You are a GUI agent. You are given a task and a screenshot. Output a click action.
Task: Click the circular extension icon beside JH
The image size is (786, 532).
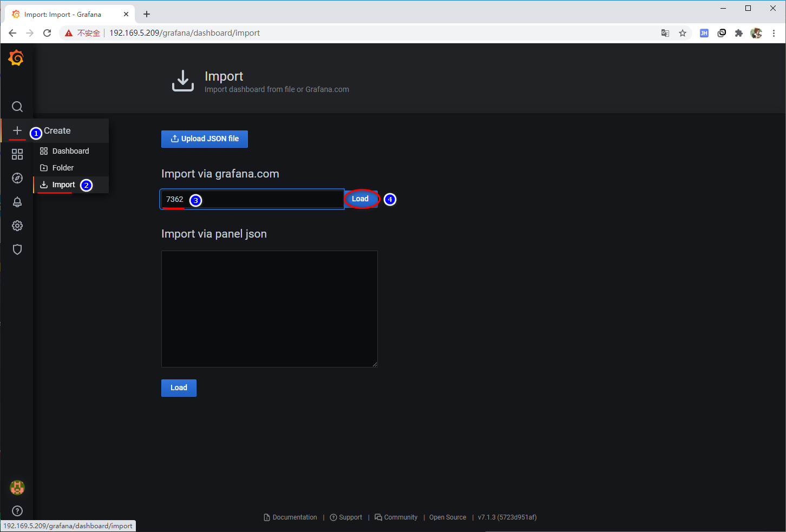click(722, 33)
